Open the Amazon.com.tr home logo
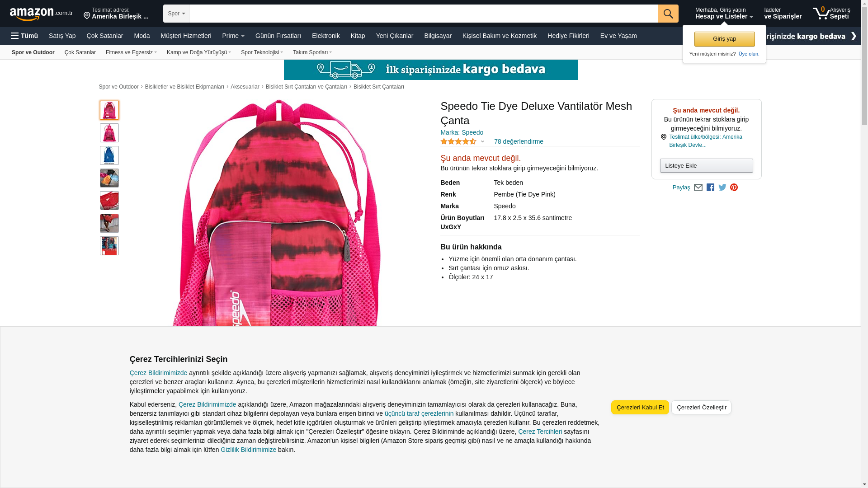868x488 pixels. click(41, 14)
